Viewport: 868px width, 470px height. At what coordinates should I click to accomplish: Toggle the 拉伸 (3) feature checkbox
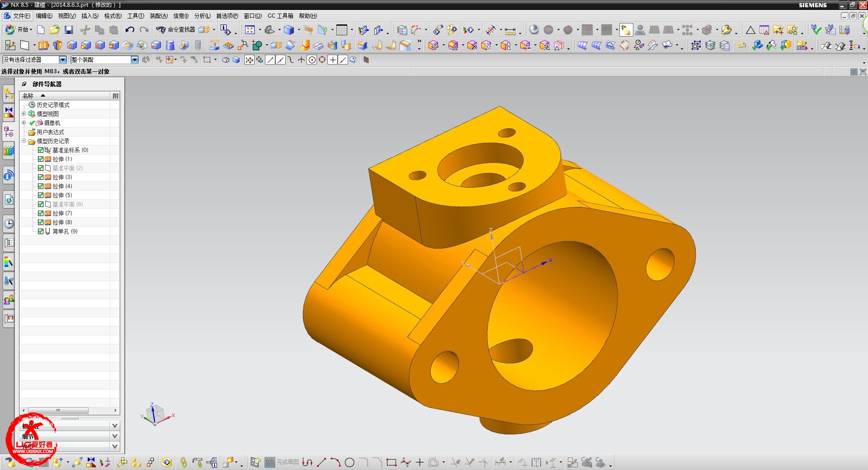[41, 177]
